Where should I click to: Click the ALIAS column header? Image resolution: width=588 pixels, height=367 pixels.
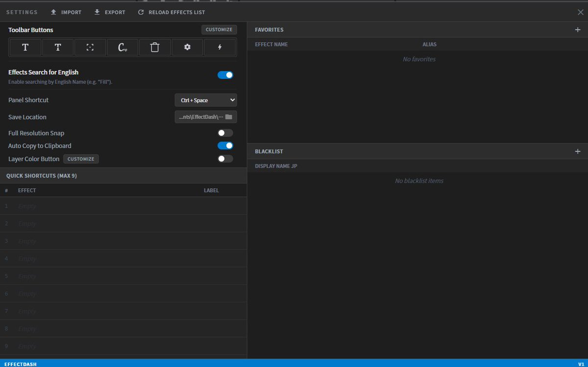430,44
